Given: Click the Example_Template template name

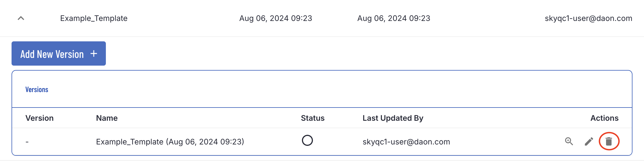Looking at the screenshot, I should tap(94, 18).
